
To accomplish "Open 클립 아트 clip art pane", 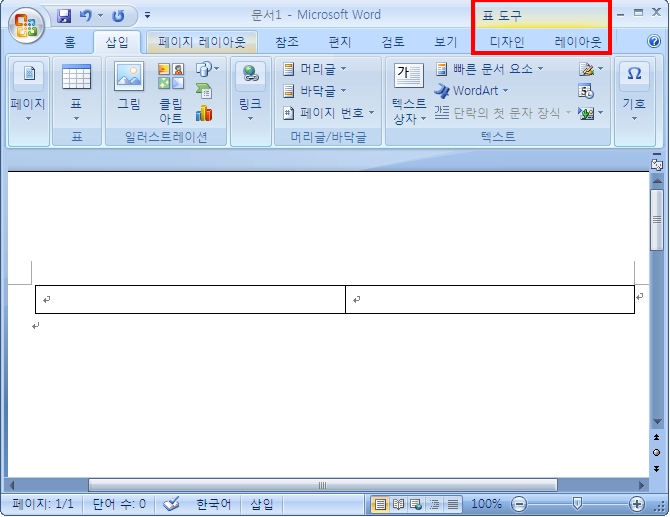I will (x=171, y=92).
